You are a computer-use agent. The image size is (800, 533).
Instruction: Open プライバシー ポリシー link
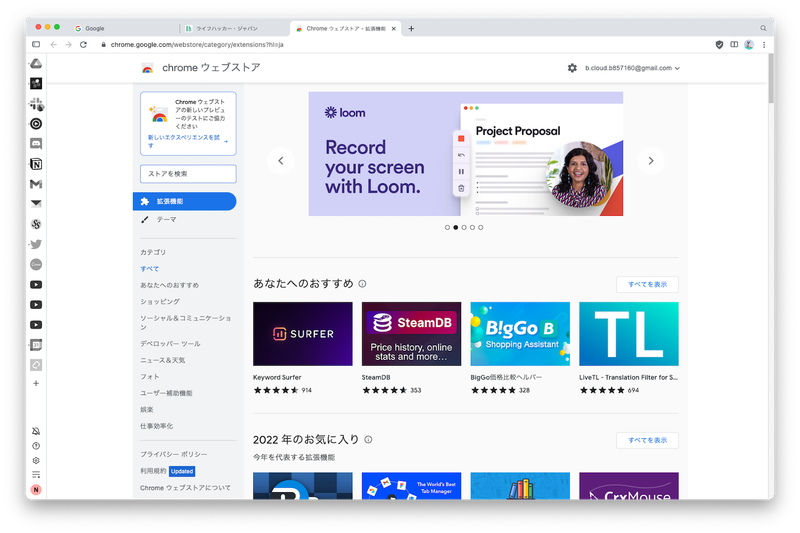173,454
